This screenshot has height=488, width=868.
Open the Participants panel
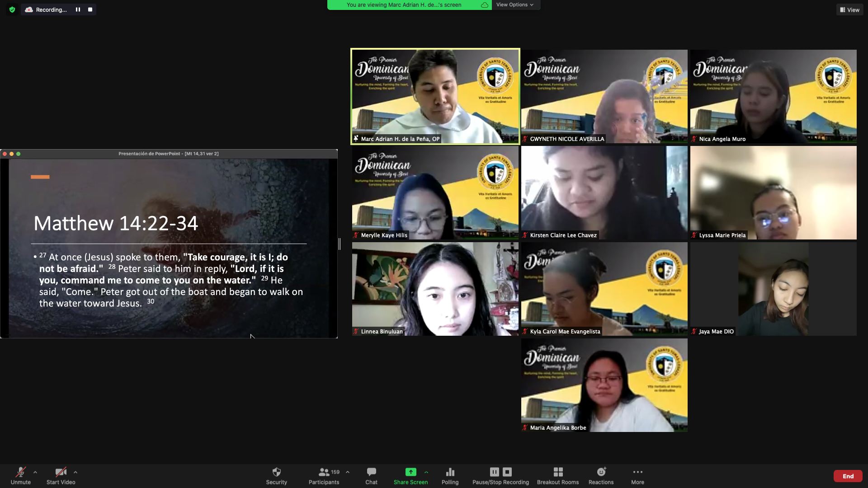[324, 475]
